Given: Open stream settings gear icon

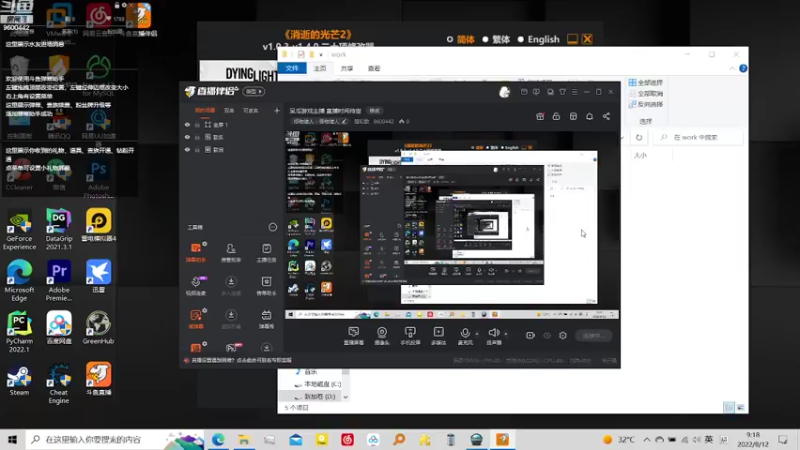Looking at the screenshot, I should click(563, 335).
